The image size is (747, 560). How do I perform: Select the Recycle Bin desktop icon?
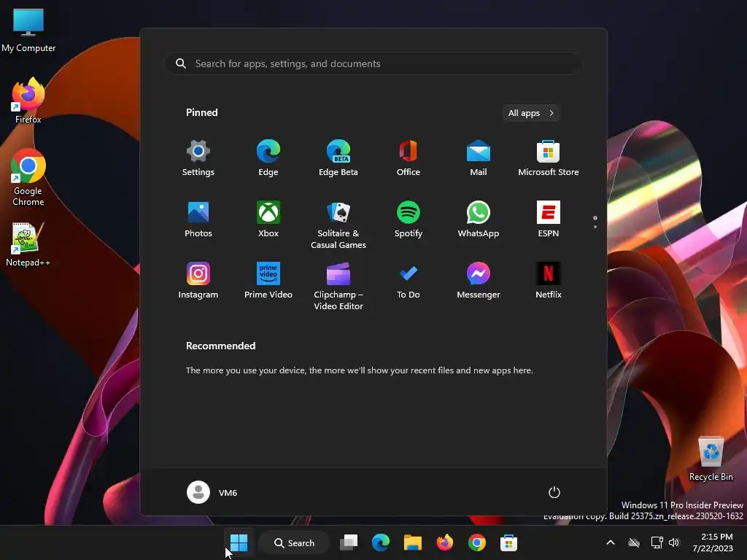[x=711, y=459]
